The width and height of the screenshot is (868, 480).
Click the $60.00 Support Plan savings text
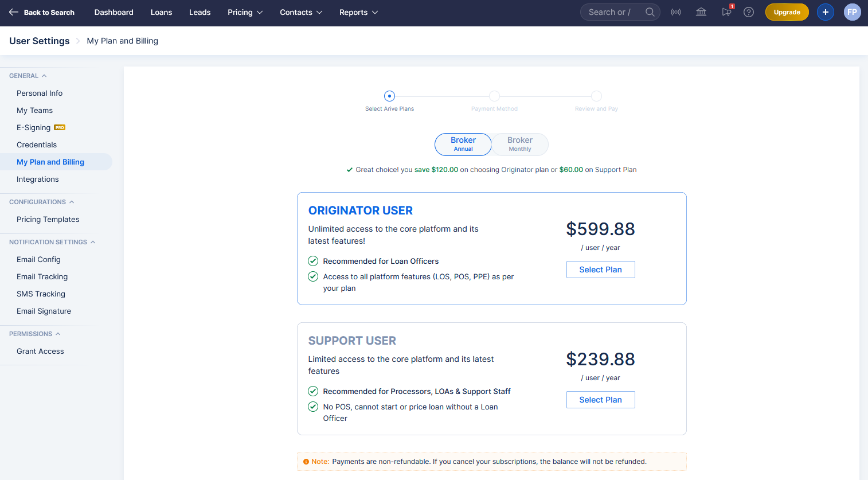tap(571, 170)
